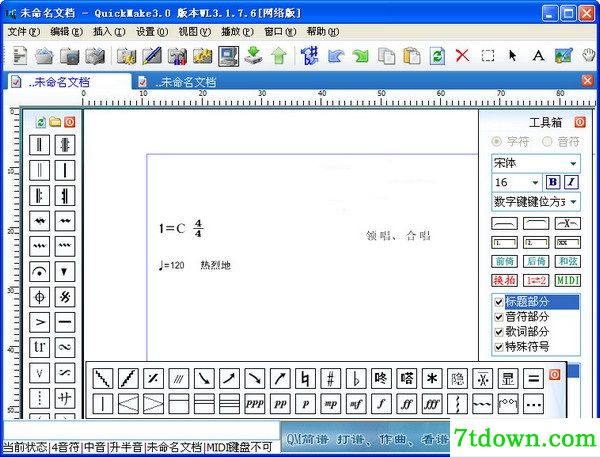Insert the flat accidental symbol

click(x=356, y=379)
